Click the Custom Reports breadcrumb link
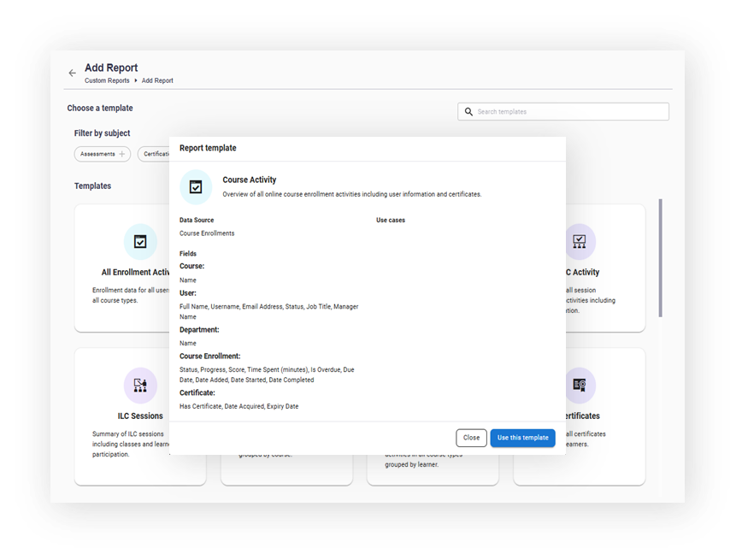This screenshot has width=742, height=560. point(107,80)
